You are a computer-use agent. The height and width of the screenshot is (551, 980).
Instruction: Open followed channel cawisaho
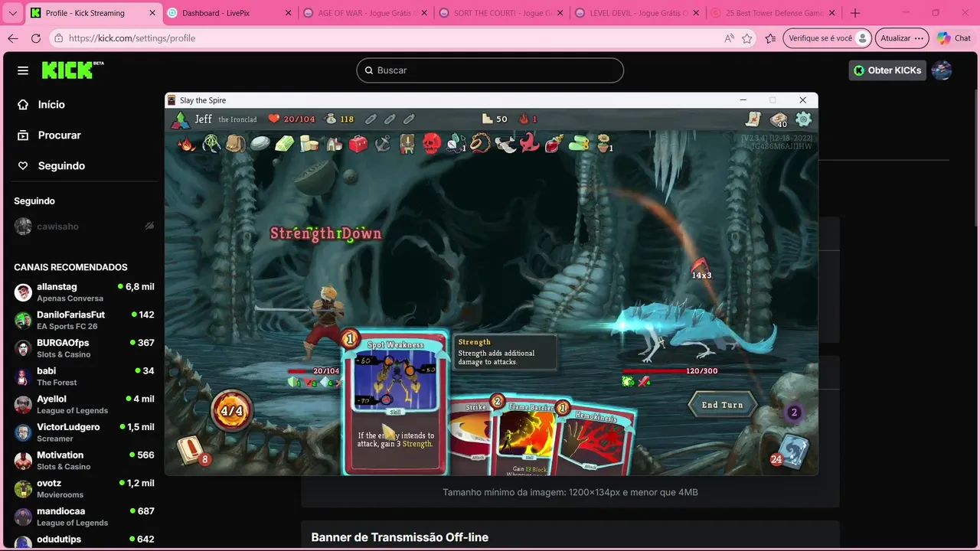tap(83, 227)
